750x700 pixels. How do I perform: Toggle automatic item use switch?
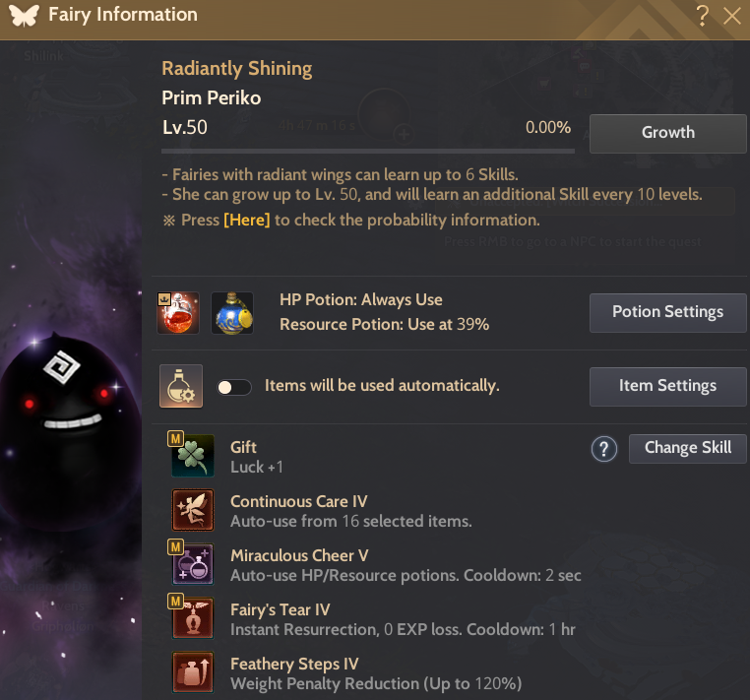tap(234, 387)
